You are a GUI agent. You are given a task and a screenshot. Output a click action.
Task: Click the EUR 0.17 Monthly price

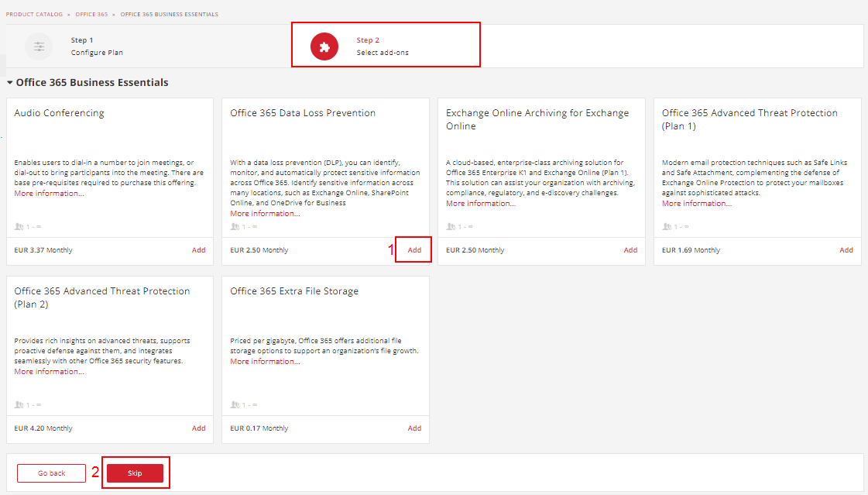[259, 428]
